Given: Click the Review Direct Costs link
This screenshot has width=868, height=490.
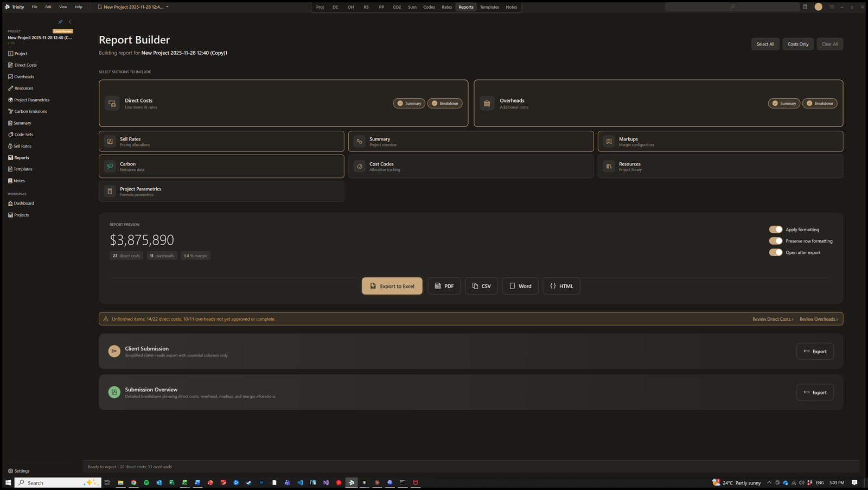Looking at the screenshot, I should [773, 319].
